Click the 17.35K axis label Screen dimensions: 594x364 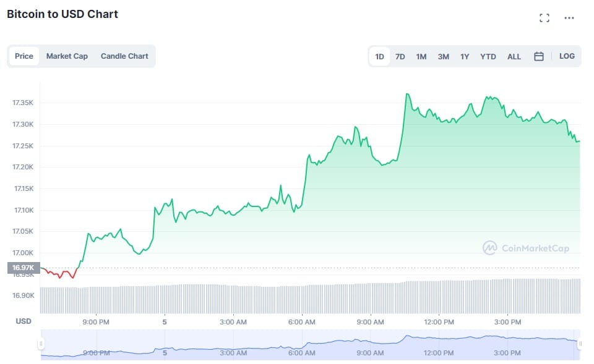23,103
